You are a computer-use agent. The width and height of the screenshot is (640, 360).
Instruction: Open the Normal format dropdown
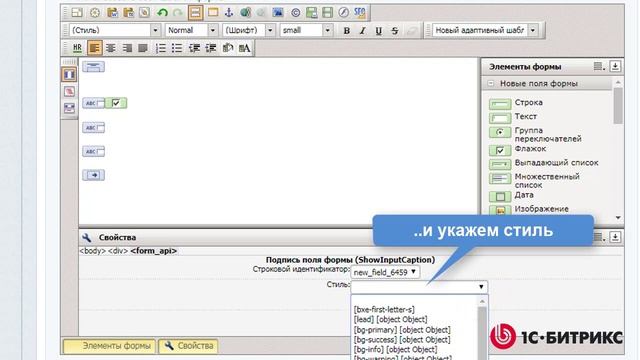pyautogui.click(x=191, y=30)
